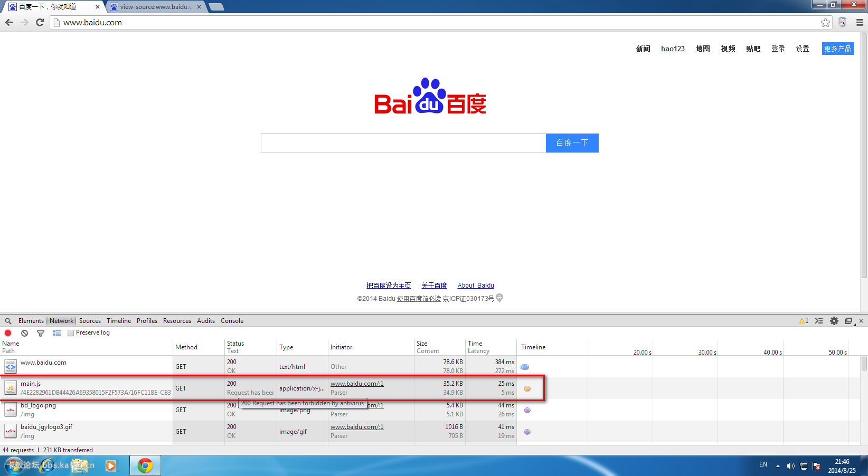This screenshot has width=868, height=476.
Task: Click the Baidu search input box
Action: pyautogui.click(x=403, y=143)
